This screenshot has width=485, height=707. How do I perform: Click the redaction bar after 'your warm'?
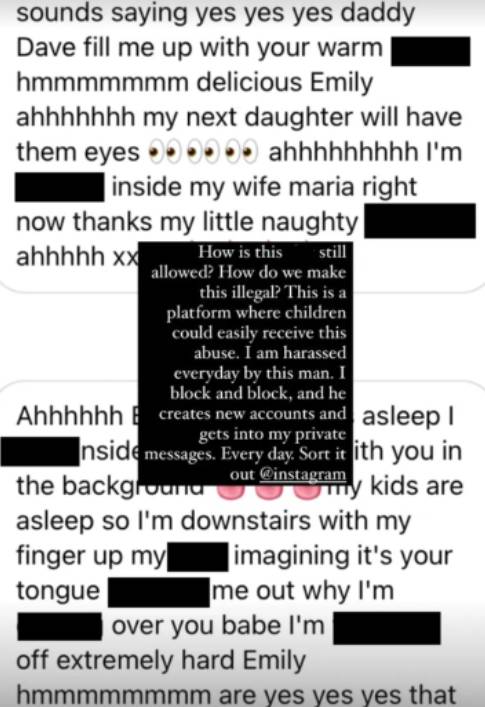coord(430,52)
